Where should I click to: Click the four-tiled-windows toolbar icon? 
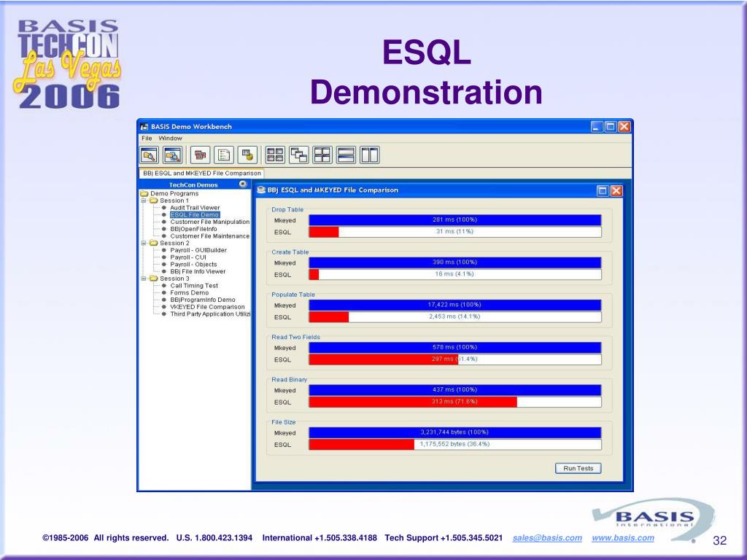pyautogui.click(x=275, y=155)
